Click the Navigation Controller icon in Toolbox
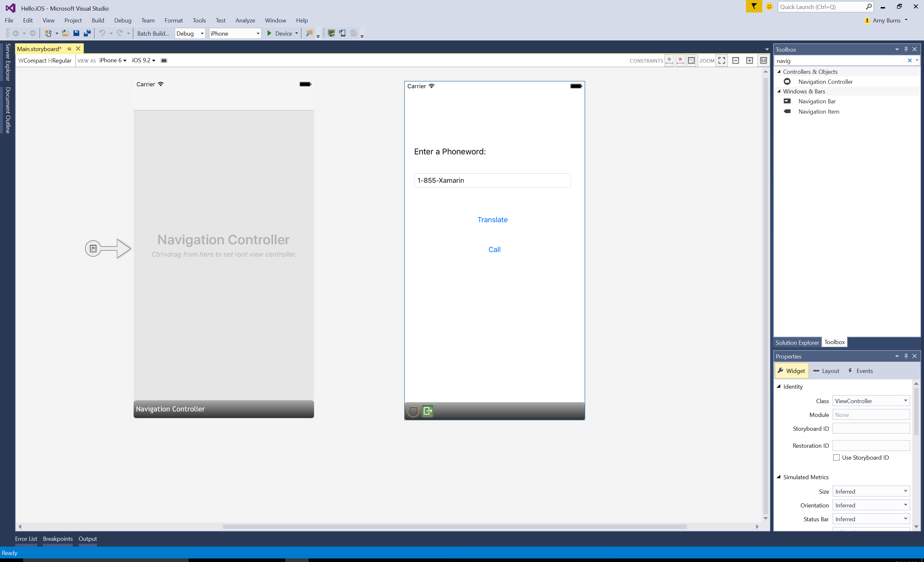The image size is (924, 562). [787, 81]
